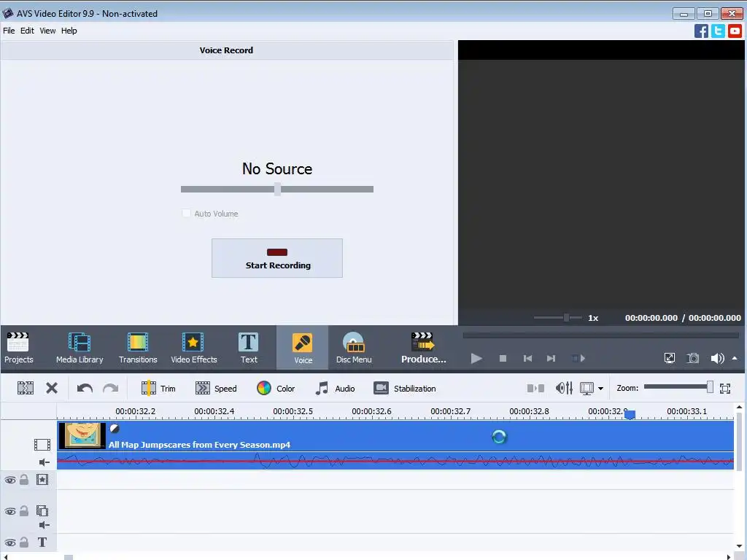Mute the overlay track audio

pyautogui.click(x=44, y=525)
